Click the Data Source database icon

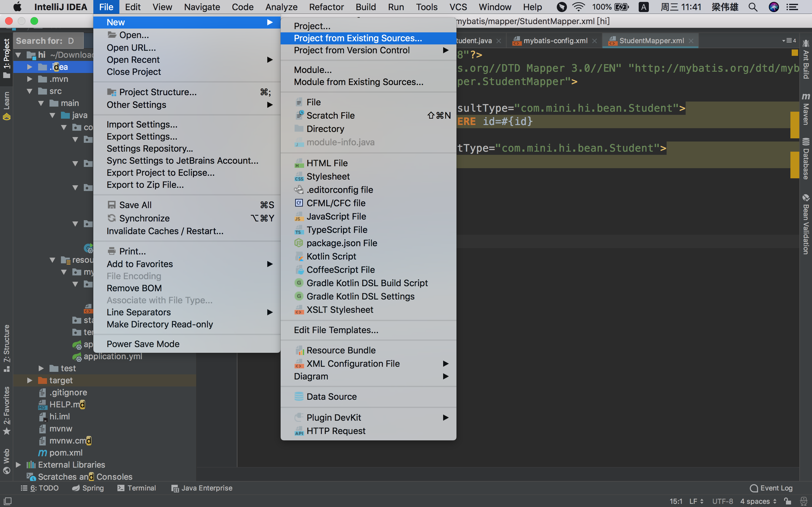[298, 396]
